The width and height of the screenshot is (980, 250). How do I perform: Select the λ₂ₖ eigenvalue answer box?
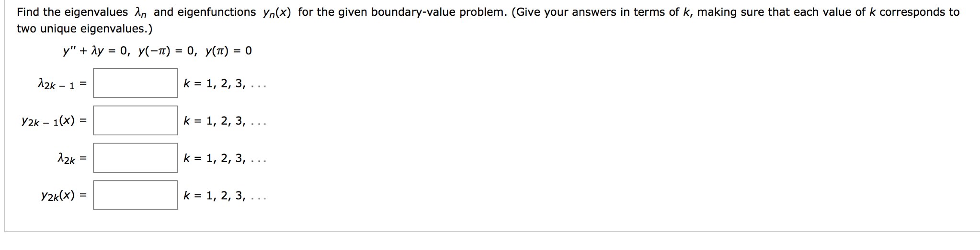click(x=135, y=158)
